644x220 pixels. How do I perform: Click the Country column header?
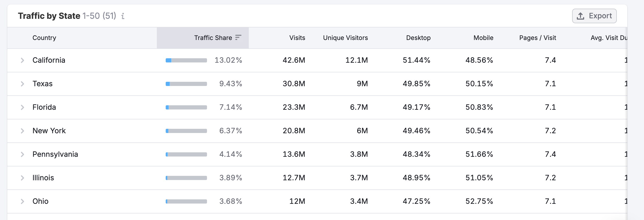click(x=44, y=38)
